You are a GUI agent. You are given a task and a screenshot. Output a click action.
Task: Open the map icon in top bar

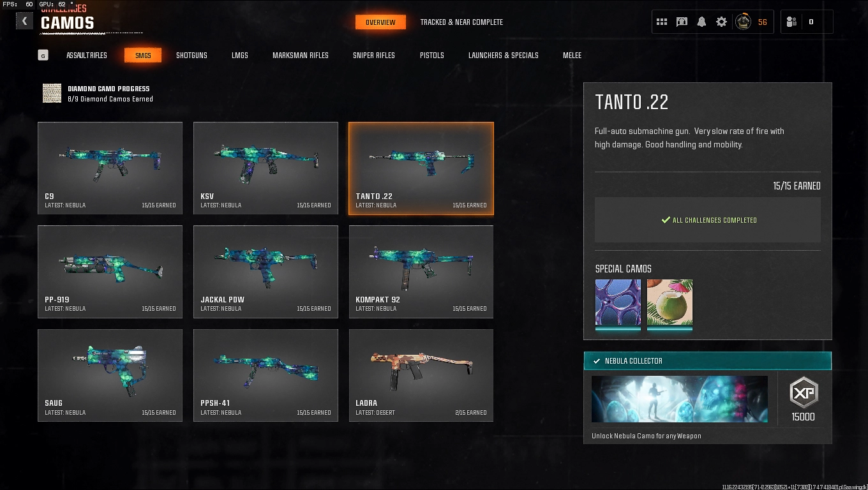(682, 22)
